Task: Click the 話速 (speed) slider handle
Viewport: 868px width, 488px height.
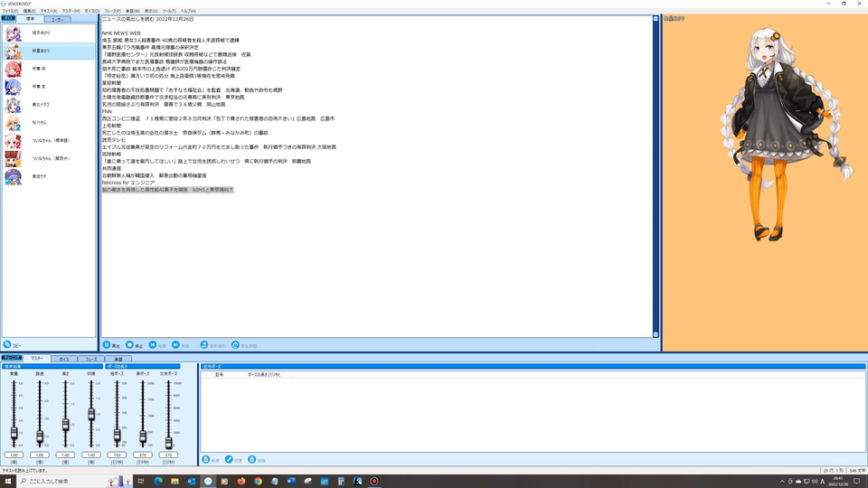Action: [x=40, y=437]
